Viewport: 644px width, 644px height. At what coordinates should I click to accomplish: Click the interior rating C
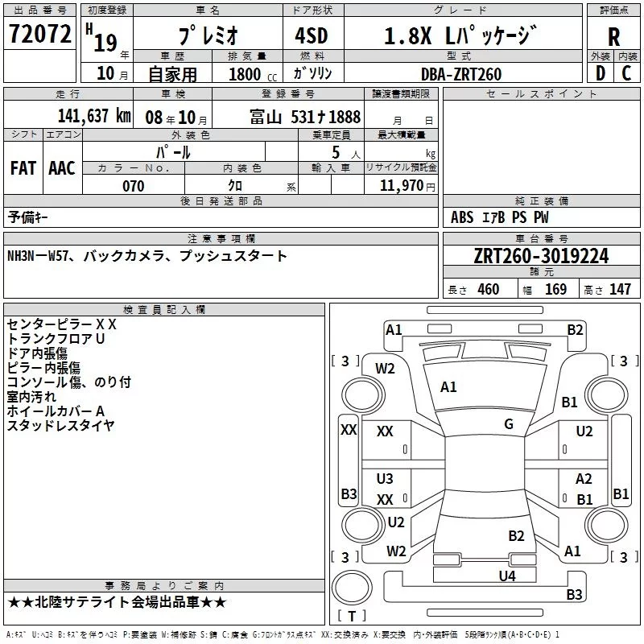(x=626, y=73)
